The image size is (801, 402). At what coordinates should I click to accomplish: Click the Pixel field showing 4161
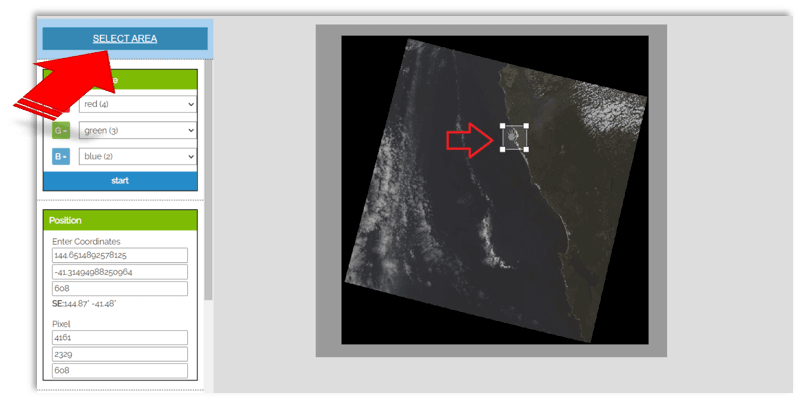click(120, 337)
